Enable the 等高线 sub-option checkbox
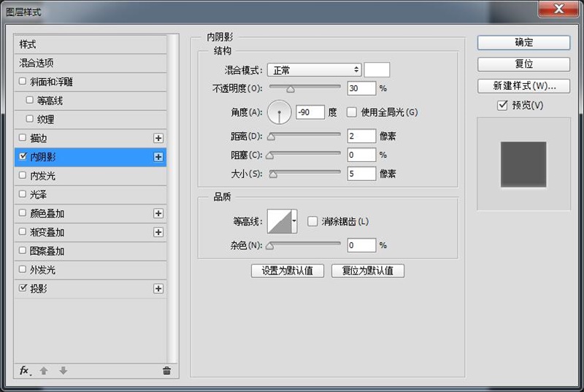 point(30,100)
